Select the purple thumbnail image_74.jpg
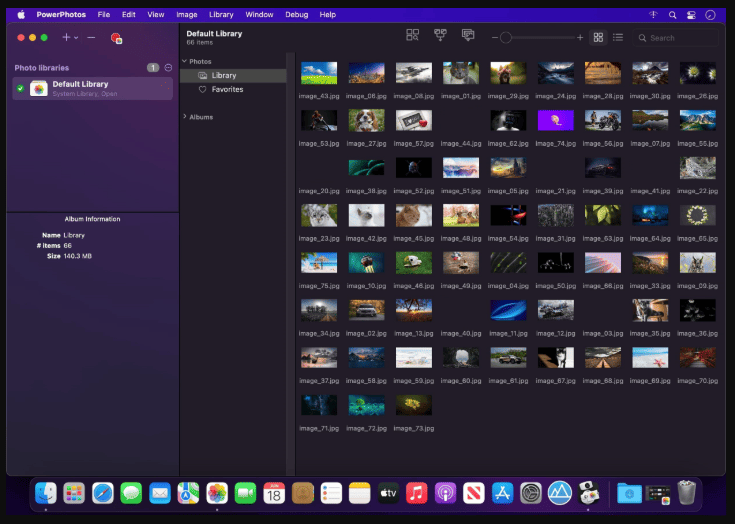This screenshot has height=524, width=735. coord(555,120)
